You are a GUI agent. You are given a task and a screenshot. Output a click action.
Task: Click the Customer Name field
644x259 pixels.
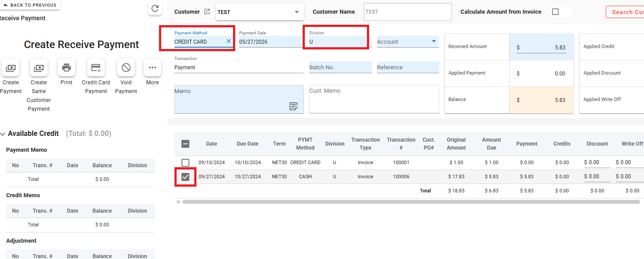(408, 12)
